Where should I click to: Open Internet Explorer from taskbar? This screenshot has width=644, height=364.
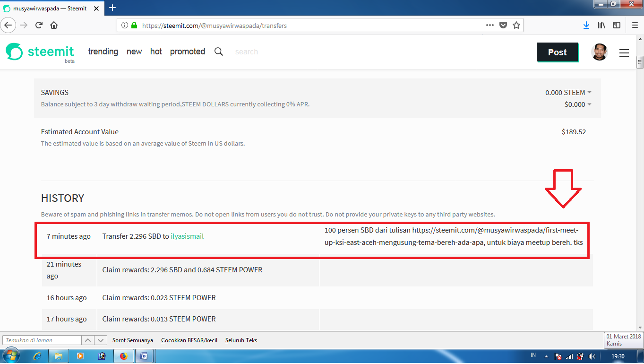click(37, 356)
